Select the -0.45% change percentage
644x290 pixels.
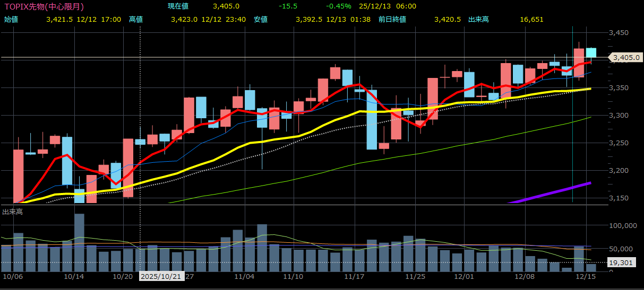click(339, 6)
